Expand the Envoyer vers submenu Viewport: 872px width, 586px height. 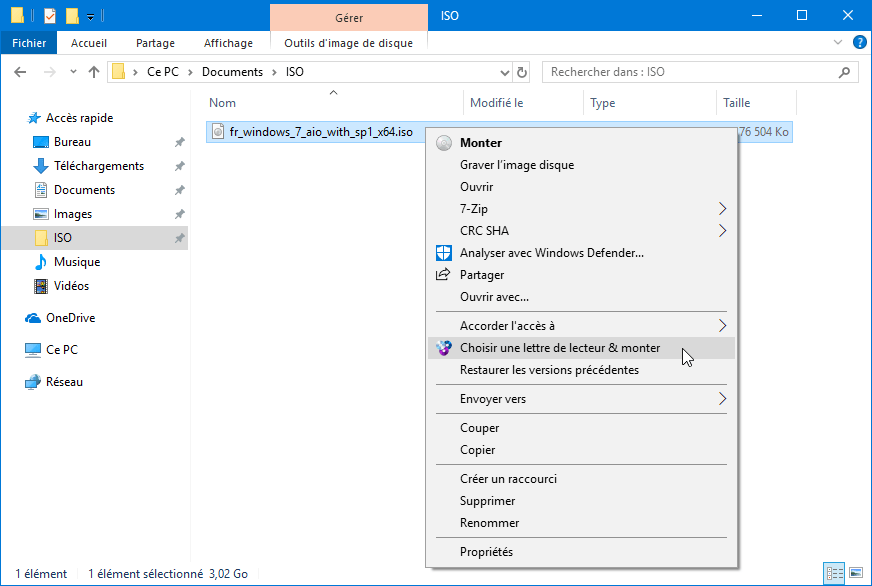(722, 399)
